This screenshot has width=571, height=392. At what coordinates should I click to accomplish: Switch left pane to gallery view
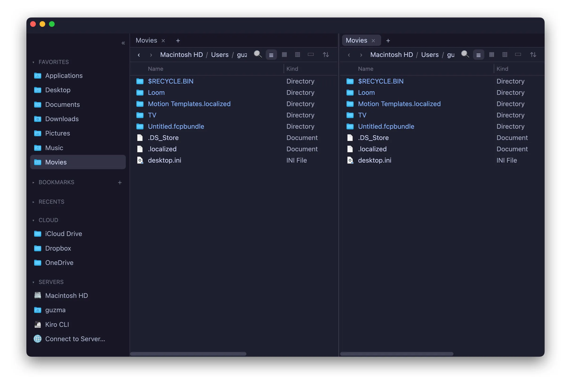[x=310, y=55]
